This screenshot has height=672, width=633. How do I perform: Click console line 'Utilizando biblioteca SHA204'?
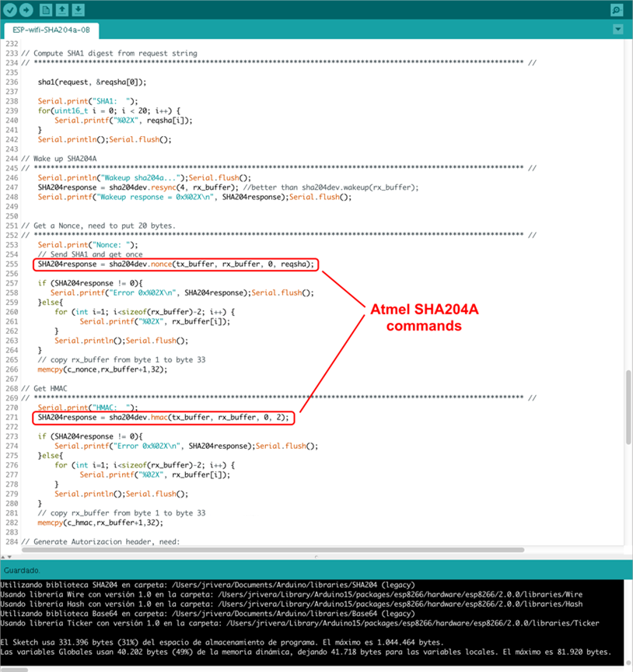tap(208, 585)
